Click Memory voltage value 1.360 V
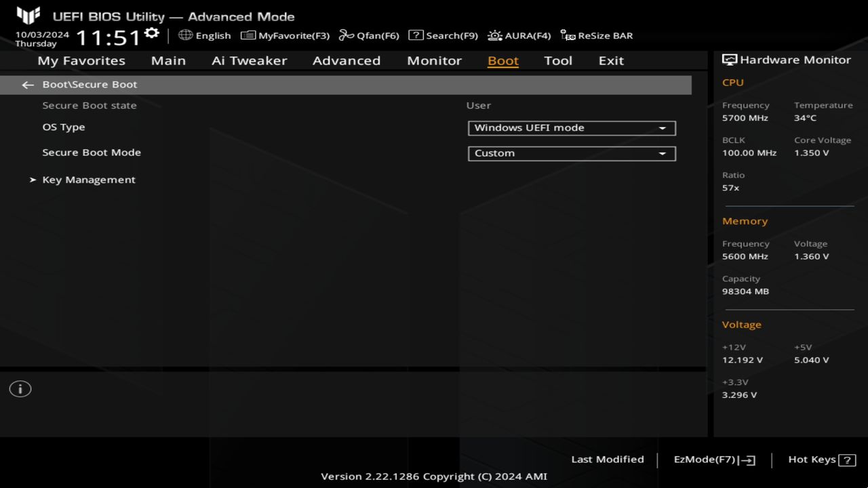 tap(812, 257)
